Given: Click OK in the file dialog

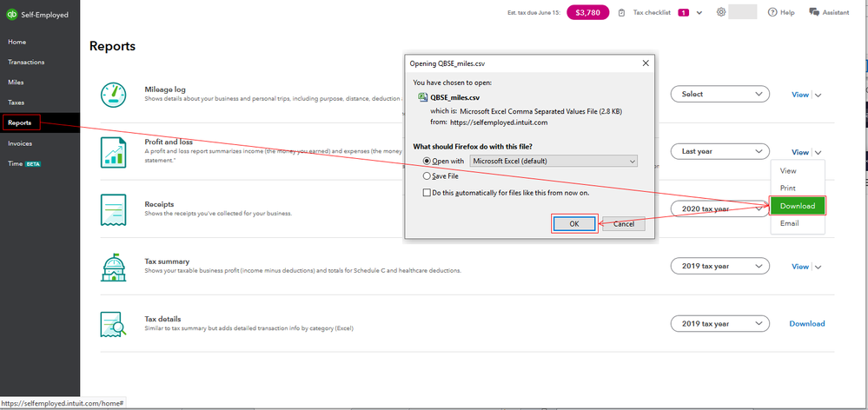Looking at the screenshot, I should (574, 223).
